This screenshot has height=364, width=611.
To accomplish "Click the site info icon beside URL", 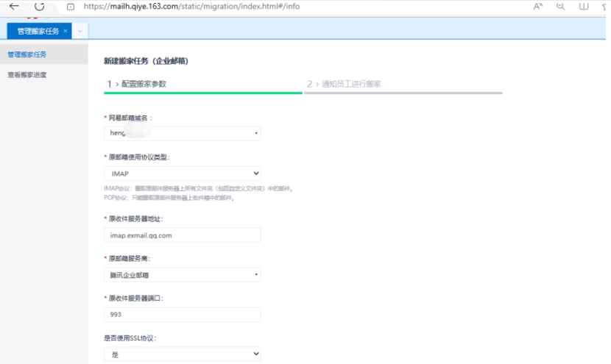I will 71,7.
